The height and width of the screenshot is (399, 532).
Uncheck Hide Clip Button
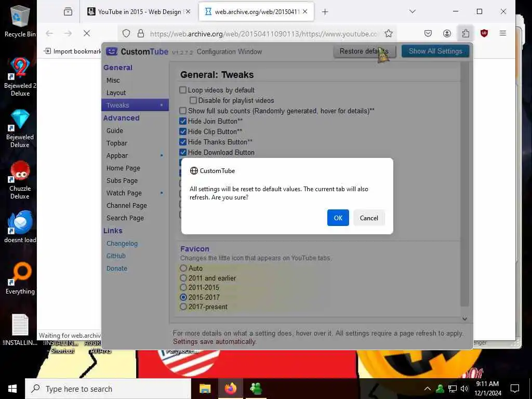click(183, 131)
